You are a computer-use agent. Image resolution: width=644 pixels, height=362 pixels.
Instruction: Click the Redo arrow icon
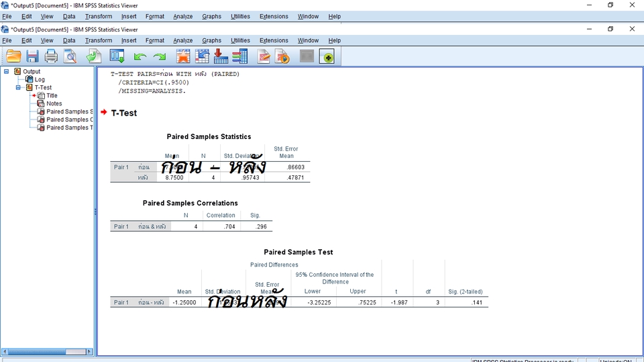[159, 57]
